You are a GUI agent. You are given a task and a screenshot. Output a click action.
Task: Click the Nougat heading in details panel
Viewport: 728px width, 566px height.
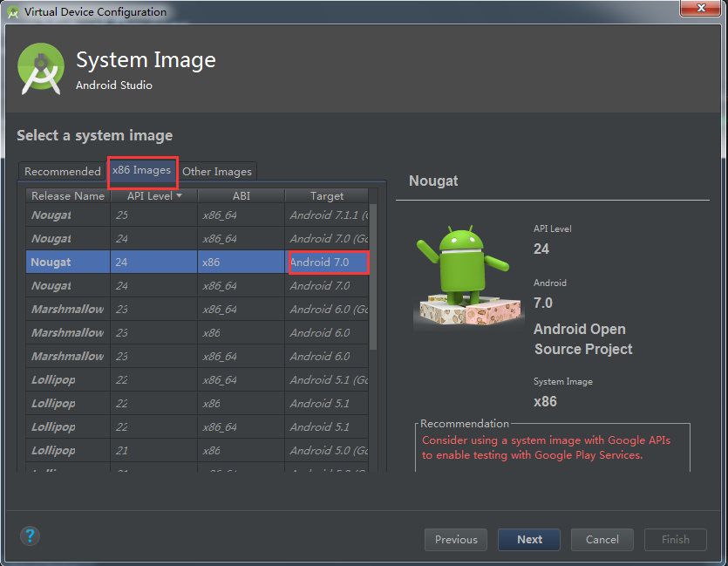(x=433, y=181)
